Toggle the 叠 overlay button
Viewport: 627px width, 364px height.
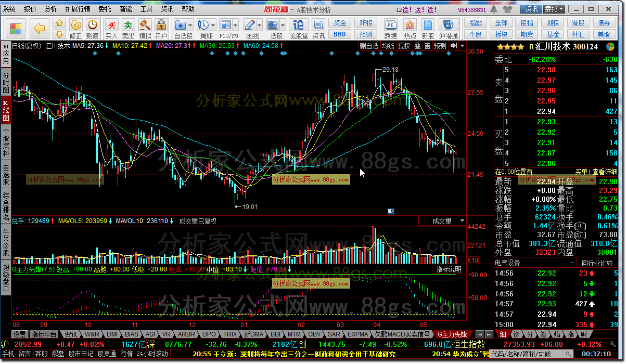(417, 46)
